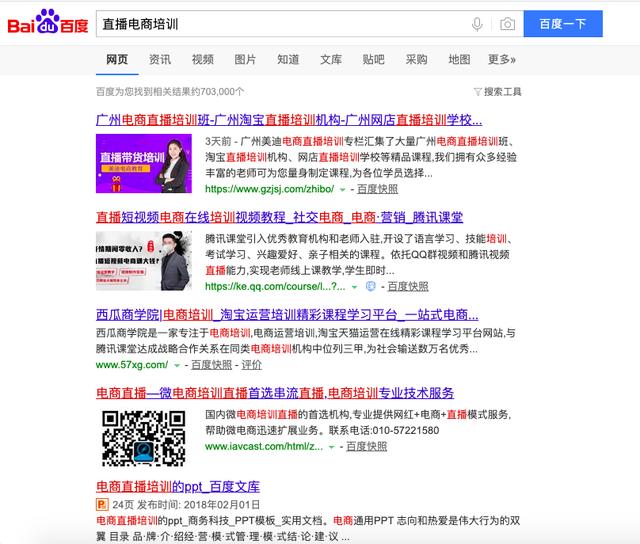Click the 24页 发布时间 2018年02月01日 text

pos(186,505)
